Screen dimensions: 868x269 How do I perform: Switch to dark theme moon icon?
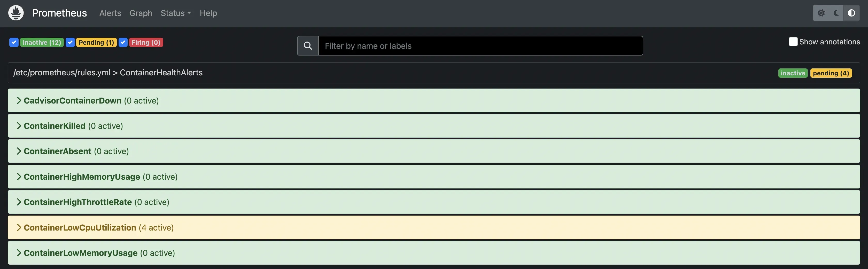coord(836,13)
